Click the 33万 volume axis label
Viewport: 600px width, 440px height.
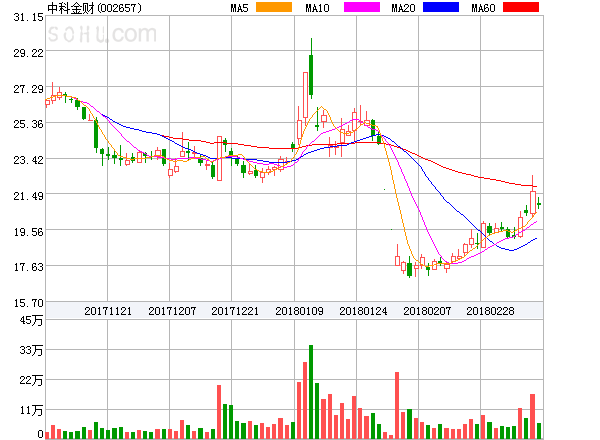31,350
